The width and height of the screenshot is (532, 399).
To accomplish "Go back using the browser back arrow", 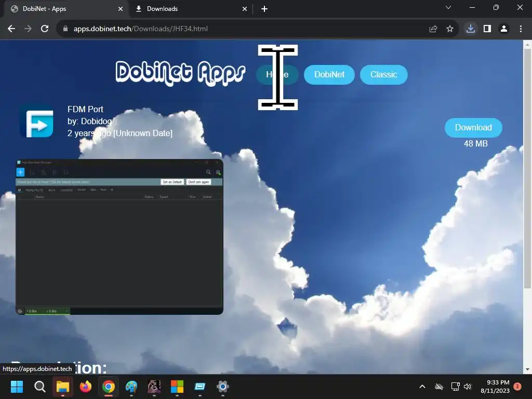I will click(x=11, y=29).
